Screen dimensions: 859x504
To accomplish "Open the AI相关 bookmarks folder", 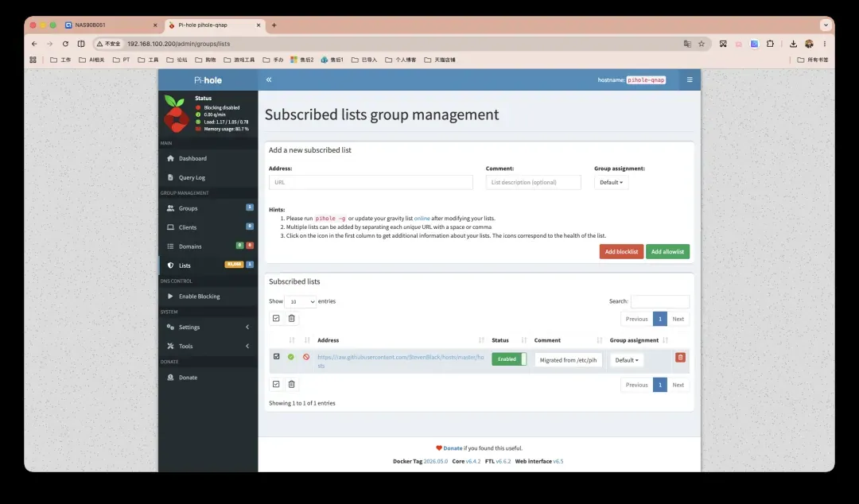I will click(x=91, y=60).
